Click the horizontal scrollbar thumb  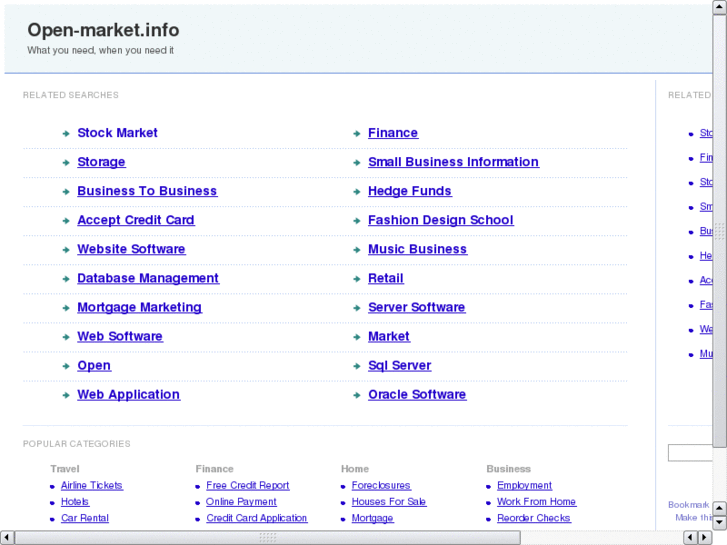267,537
